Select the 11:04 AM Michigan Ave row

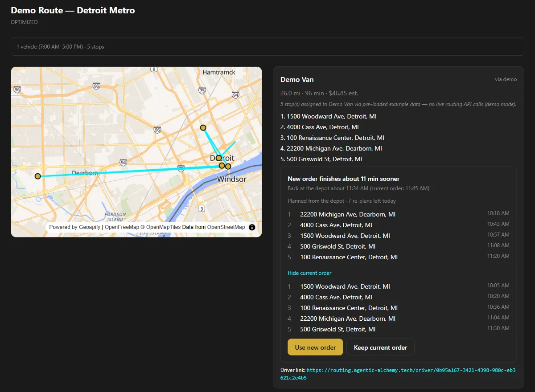pyautogui.click(x=399, y=318)
